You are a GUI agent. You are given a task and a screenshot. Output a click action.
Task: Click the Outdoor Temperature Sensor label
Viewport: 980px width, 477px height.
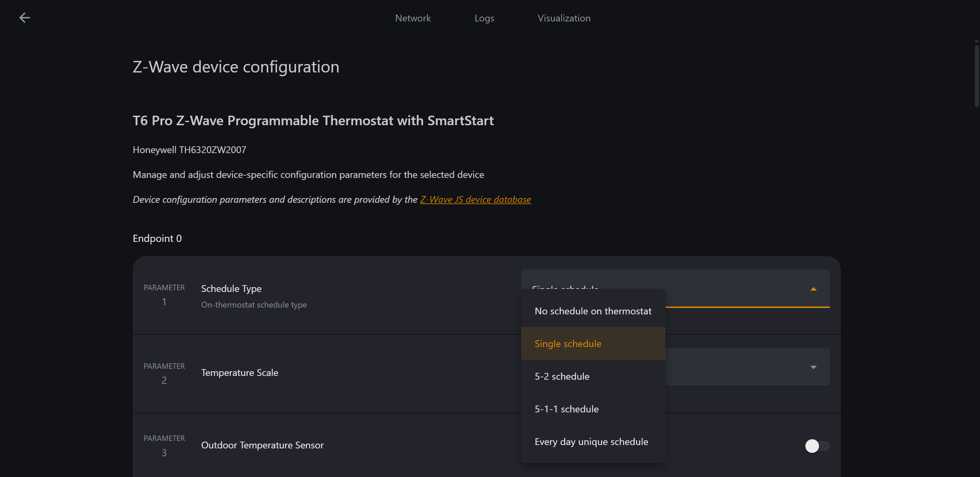click(x=262, y=445)
